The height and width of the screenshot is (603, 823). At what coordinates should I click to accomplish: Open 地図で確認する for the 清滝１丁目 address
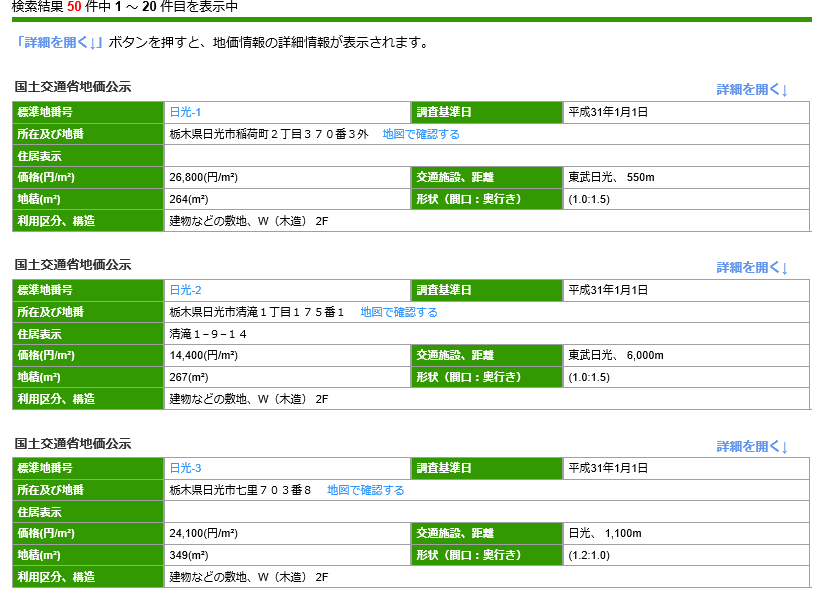399,312
